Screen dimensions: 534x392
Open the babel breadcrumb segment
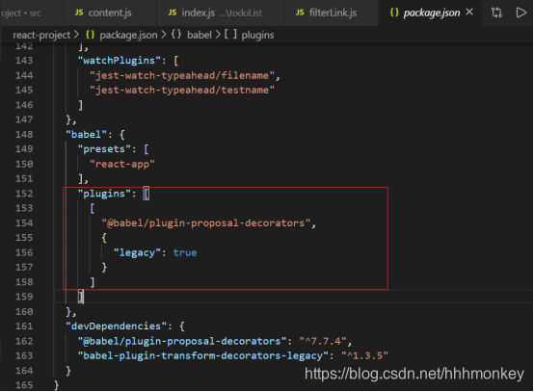(200, 35)
